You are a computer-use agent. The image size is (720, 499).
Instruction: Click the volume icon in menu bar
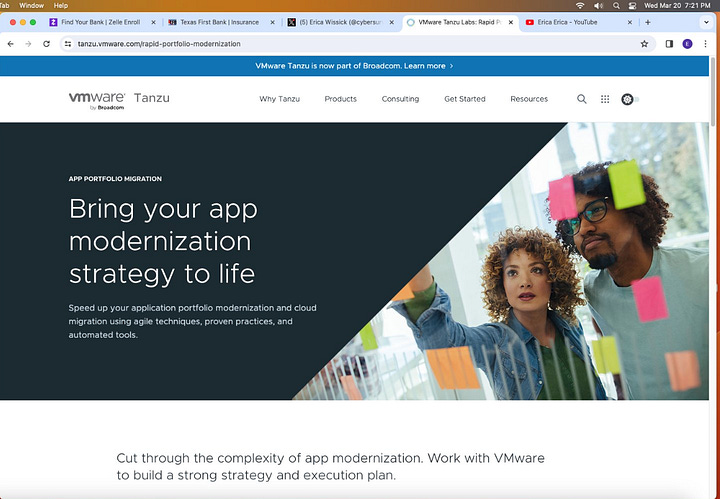(x=598, y=6)
